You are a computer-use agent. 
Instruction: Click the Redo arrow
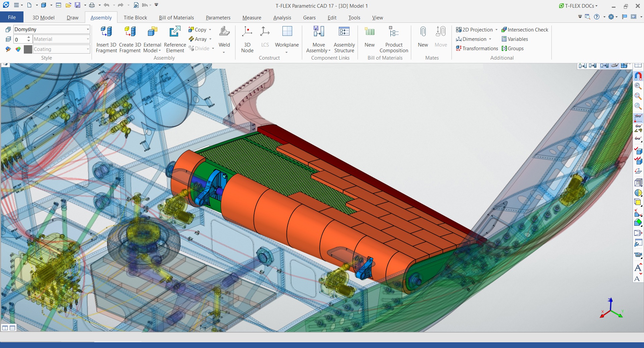click(x=121, y=5)
